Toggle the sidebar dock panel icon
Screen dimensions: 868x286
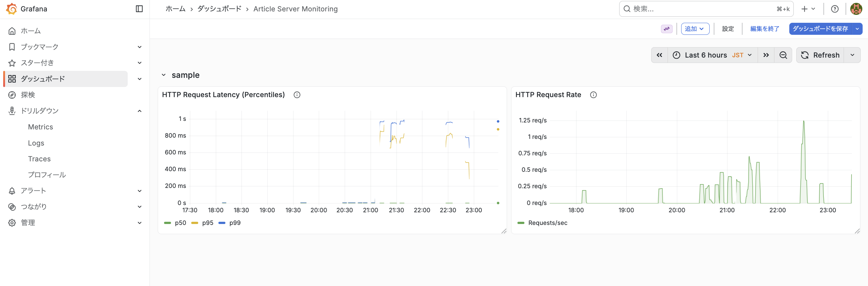[x=139, y=9]
